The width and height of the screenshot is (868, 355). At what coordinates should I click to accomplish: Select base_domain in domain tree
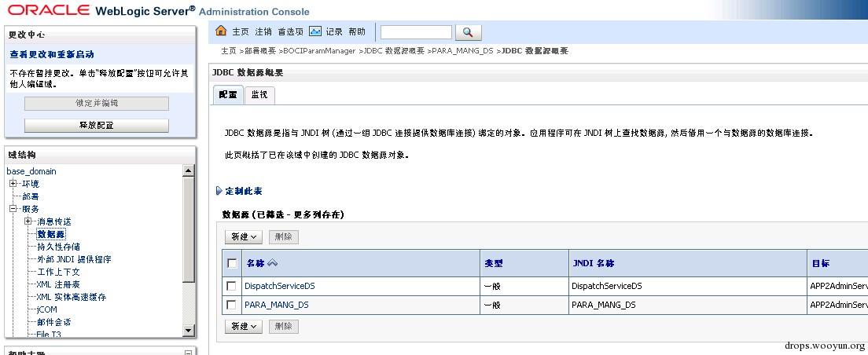[31, 171]
